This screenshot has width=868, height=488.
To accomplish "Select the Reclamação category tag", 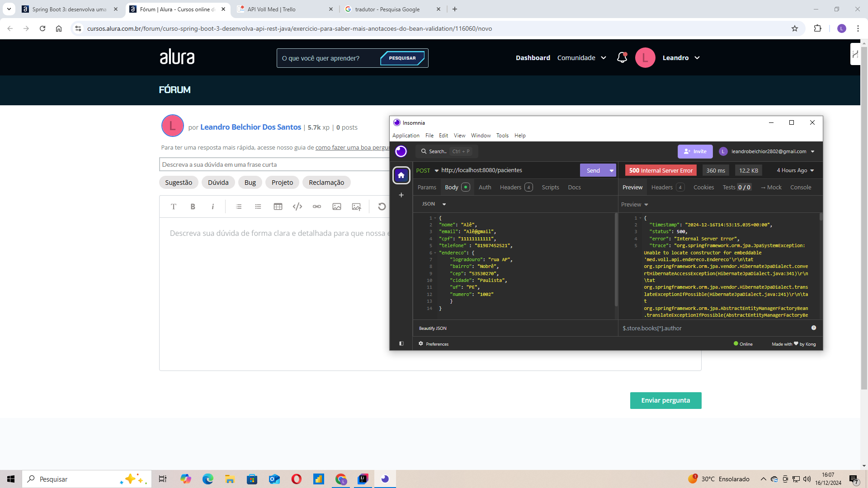I will coord(326,183).
